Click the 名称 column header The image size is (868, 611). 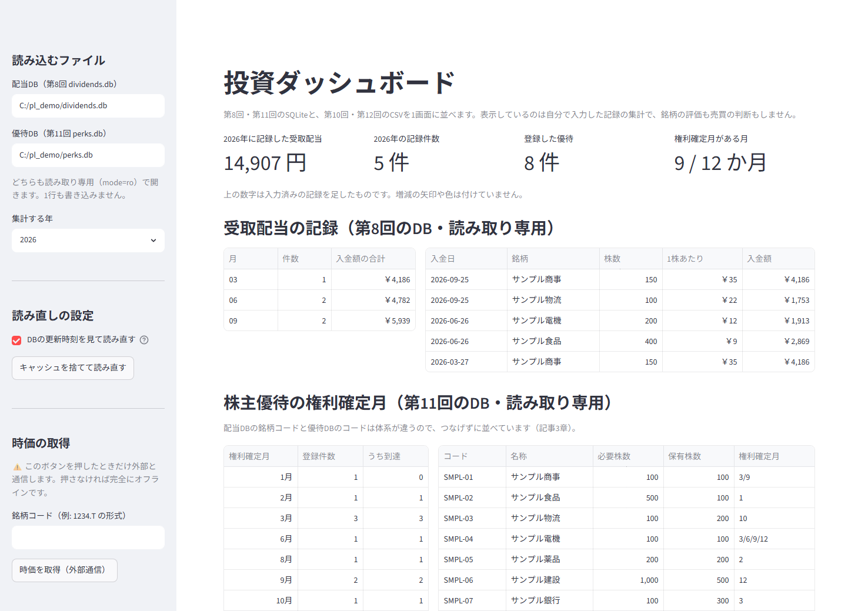click(549, 456)
